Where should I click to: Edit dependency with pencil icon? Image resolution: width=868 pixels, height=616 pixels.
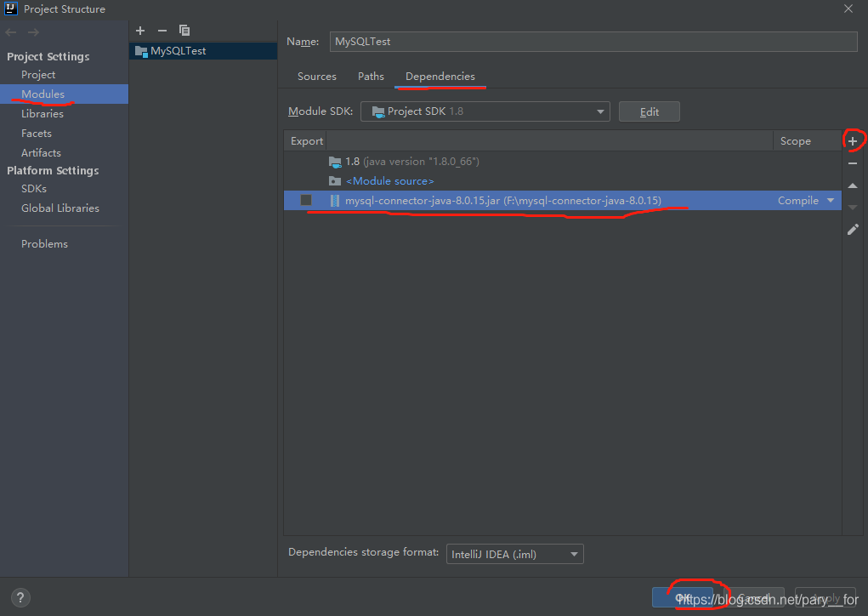853,230
